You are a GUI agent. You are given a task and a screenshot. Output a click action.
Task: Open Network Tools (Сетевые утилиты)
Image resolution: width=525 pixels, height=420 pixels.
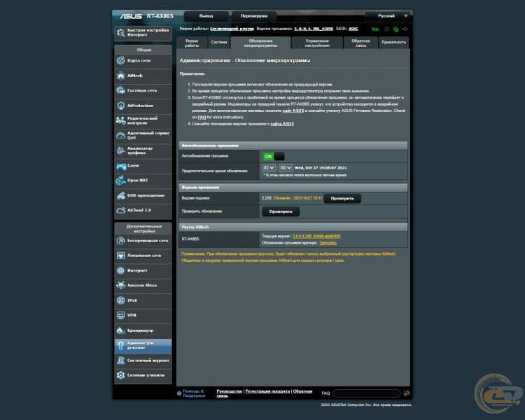click(x=143, y=375)
